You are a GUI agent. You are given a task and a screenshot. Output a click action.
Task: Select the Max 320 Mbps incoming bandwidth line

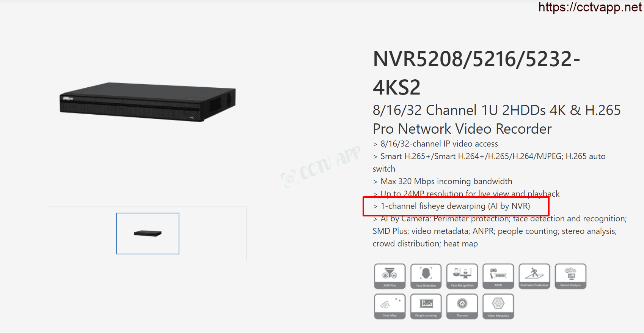pyautogui.click(x=443, y=181)
